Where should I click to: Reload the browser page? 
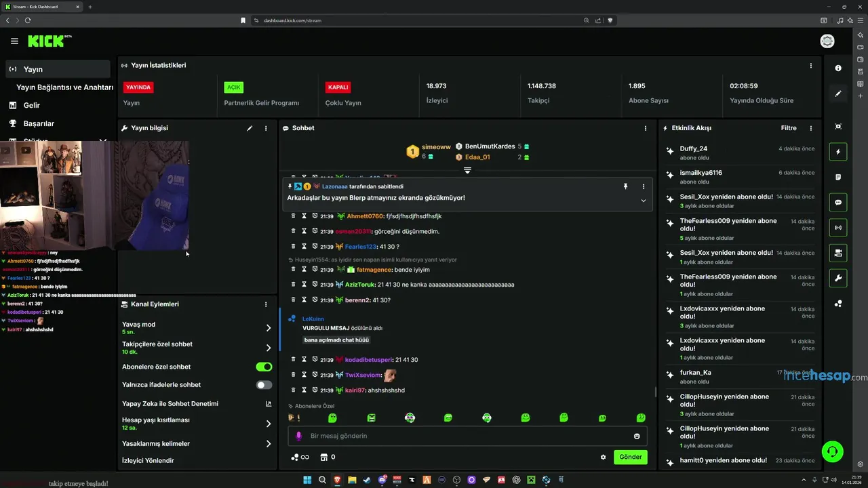[28, 20]
